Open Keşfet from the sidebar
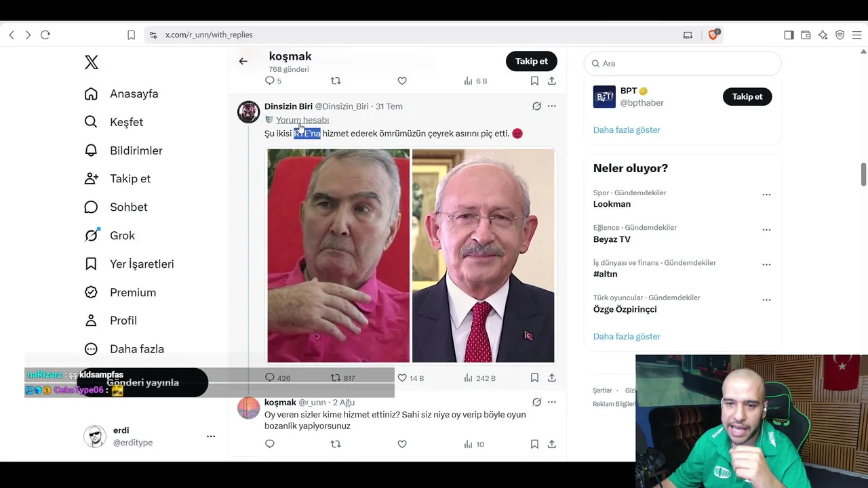Viewport: 868px width, 488px height. pyautogui.click(x=114, y=122)
